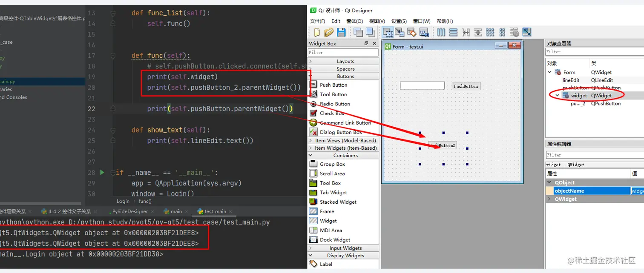
Task: Apply Lay Out in a Grid icon
Action: coord(490,32)
